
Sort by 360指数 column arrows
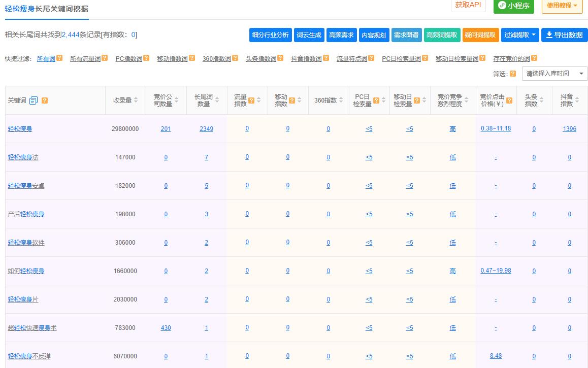[x=341, y=101]
